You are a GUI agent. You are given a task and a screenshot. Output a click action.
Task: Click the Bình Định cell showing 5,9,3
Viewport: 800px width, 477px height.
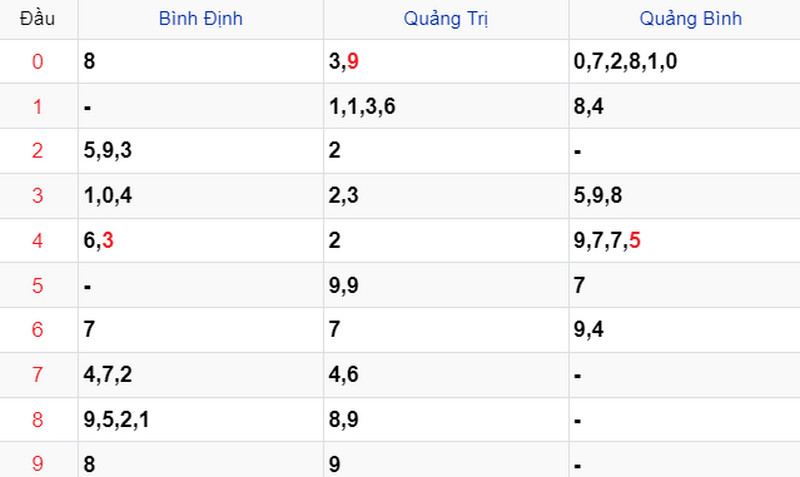[x=201, y=151]
